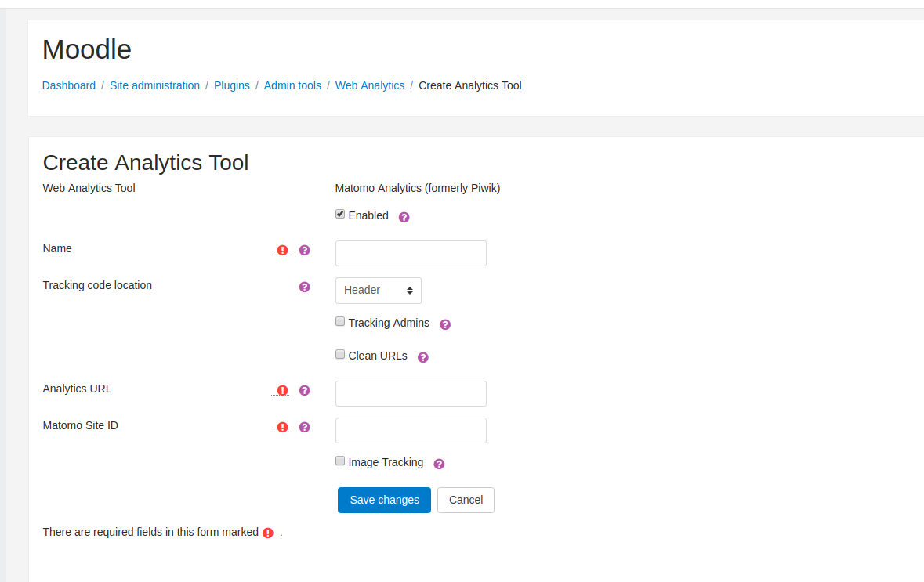The height and width of the screenshot is (582, 924).
Task: Click the Tracking code location label
Action: point(97,285)
